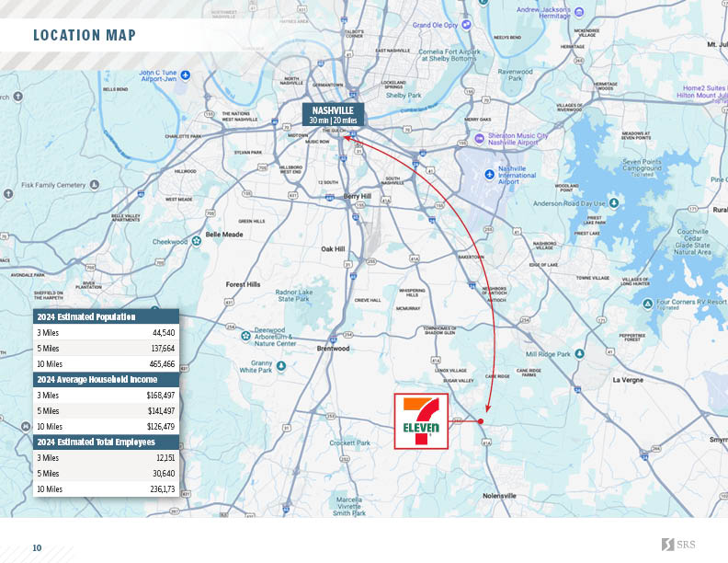Click the Fisk Family Cemetery marker icon
Screen dimensions: 728x563
pos(95,184)
